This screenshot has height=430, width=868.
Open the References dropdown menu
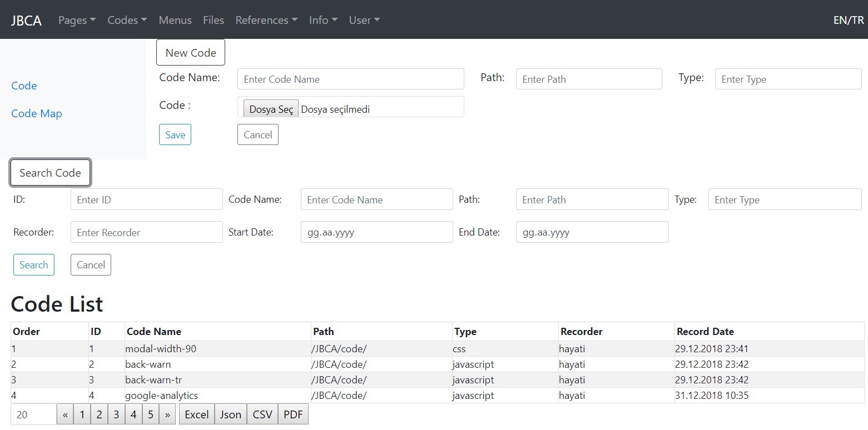pyautogui.click(x=266, y=20)
